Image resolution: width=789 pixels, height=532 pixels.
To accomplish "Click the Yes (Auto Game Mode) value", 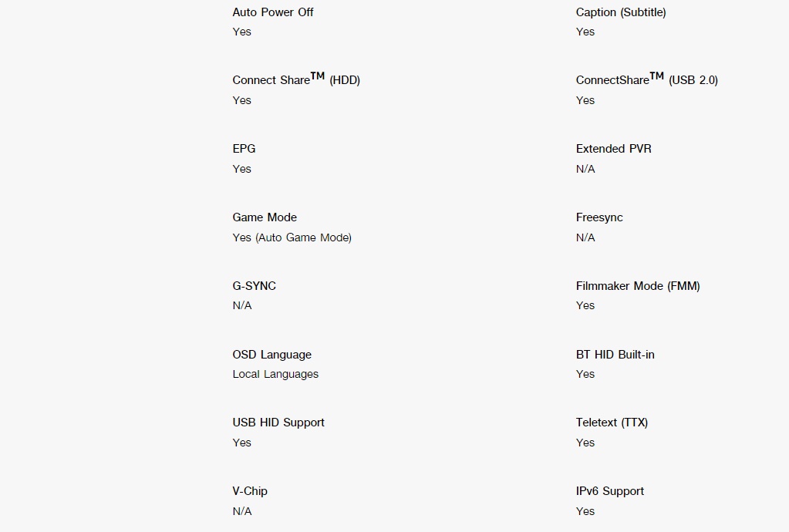I will [292, 237].
